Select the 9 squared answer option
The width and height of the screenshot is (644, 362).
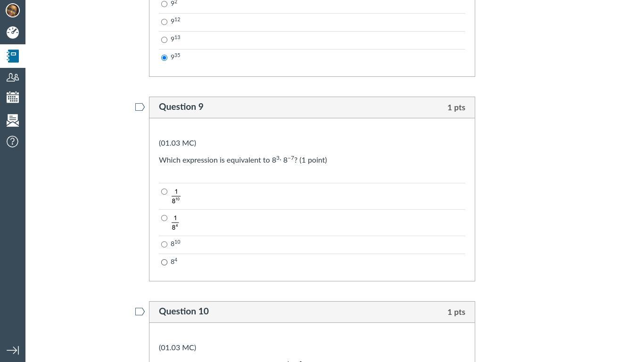tap(164, 4)
